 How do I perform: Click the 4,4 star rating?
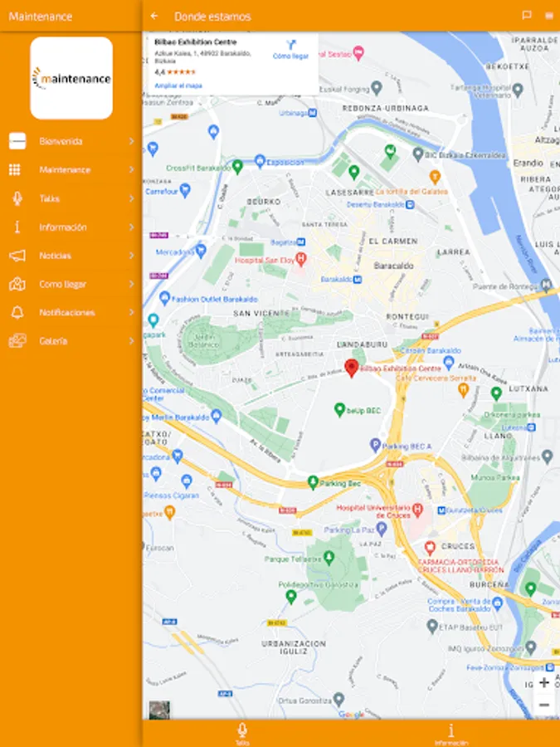[x=175, y=72]
